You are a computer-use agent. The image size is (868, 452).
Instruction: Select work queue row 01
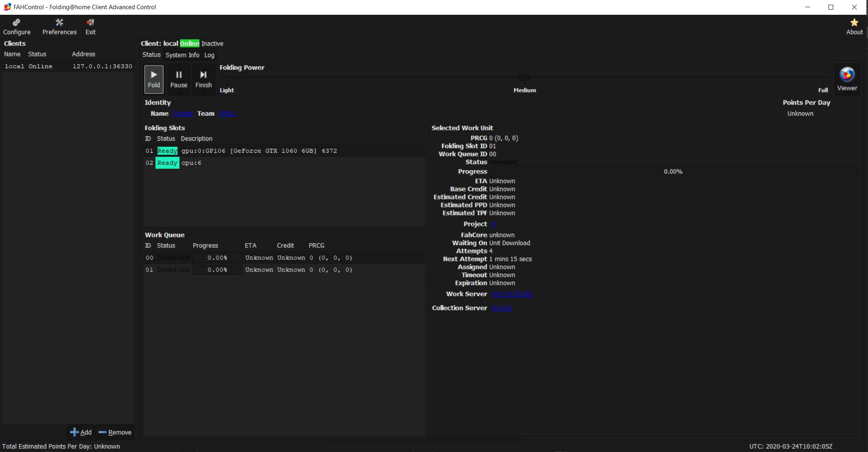284,270
